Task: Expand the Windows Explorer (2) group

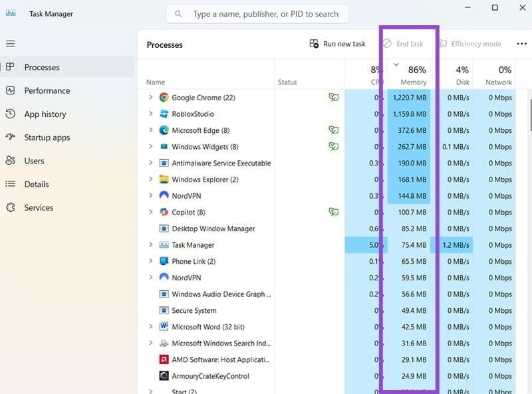Action: (x=151, y=179)
